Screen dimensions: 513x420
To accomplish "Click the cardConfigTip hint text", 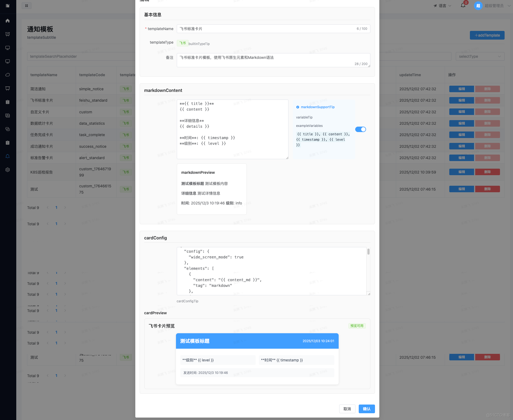I will [187, 301].
